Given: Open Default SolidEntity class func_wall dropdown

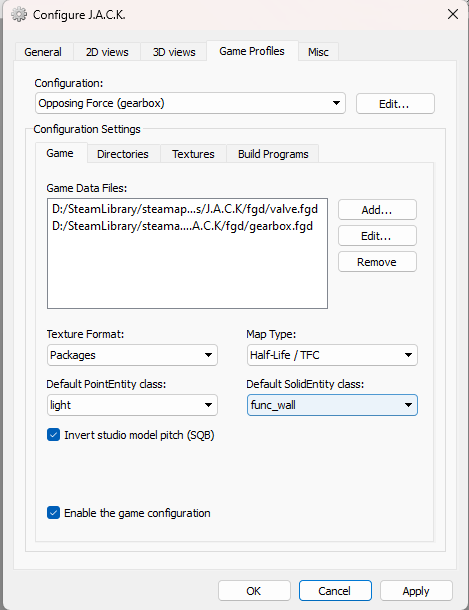Looking at the screenshot, I should click(x=332, y=405).
